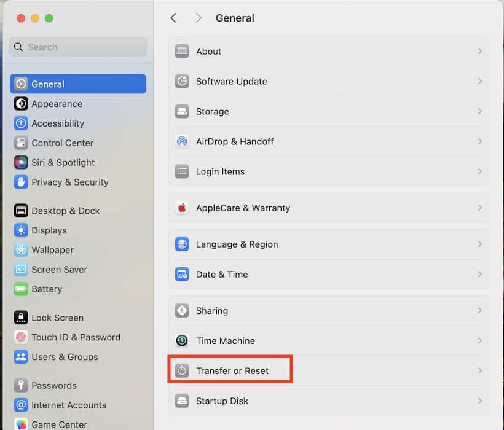504x430 pixels.
Task: Click the Time Machine clock icon
Action: coord(182,341)
